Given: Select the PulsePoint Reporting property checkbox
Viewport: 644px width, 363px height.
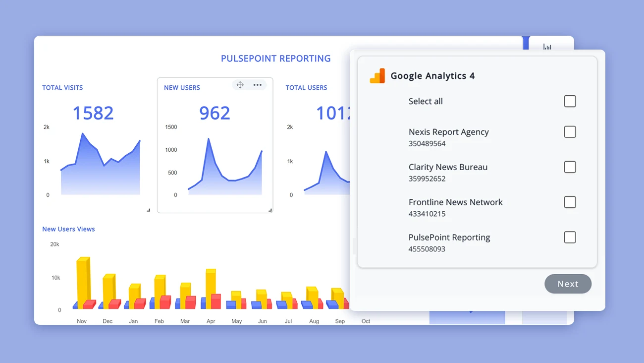Looking at the screenshot, I should pyautogui.click(x=570, y=237).
